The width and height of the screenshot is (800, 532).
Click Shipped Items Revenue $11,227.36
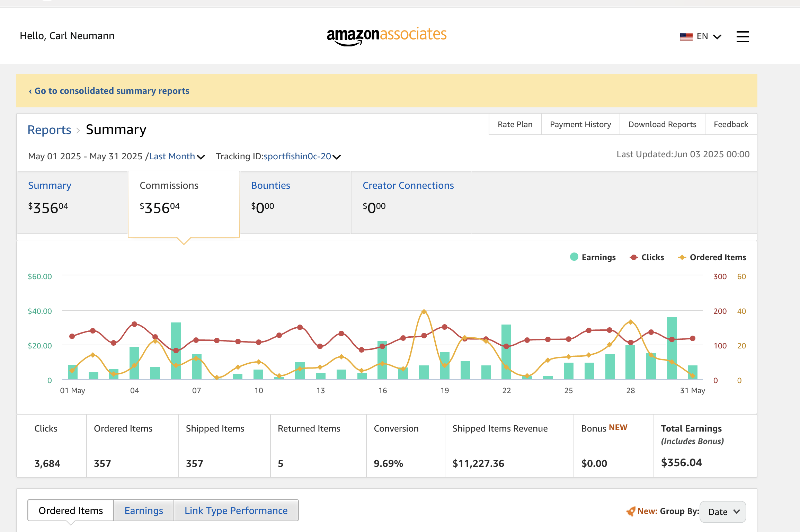pos(478,463)
